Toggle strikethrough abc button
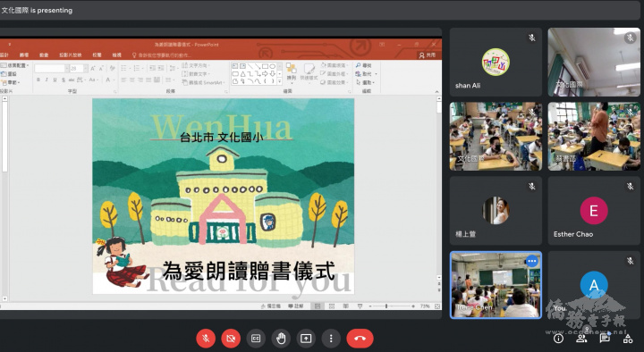644x352 pixels. 72,80
